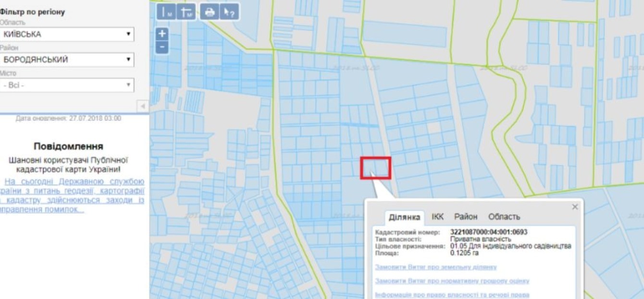
Task: Select the distance measurement tool
Action: tap(166, 12)
